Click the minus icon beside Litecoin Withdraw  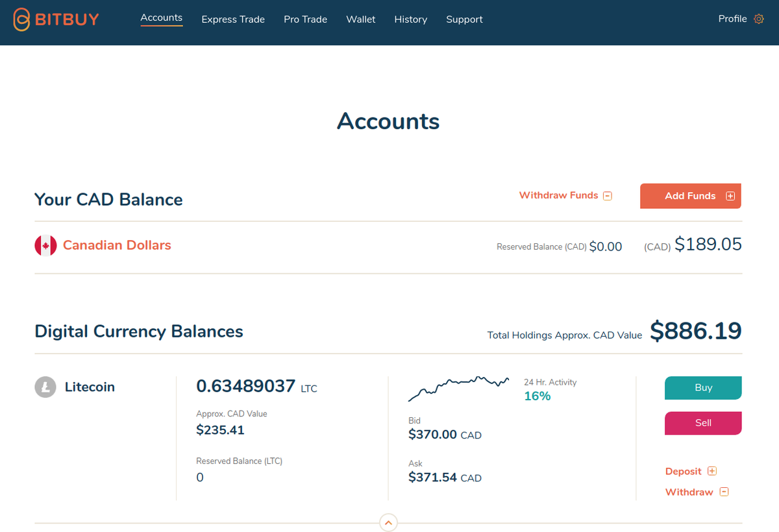(724, 492)
